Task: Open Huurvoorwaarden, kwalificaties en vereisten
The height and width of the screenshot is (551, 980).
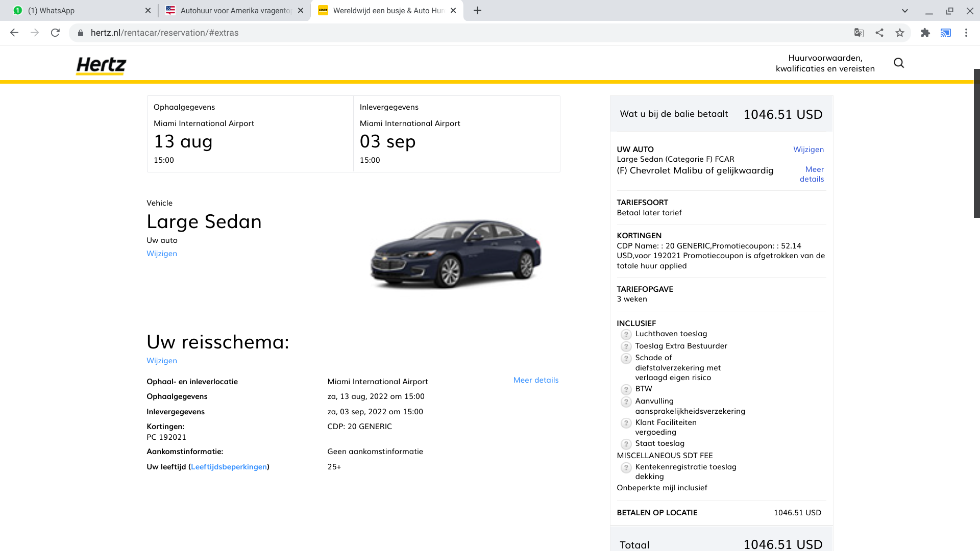Action: (825, 63)
